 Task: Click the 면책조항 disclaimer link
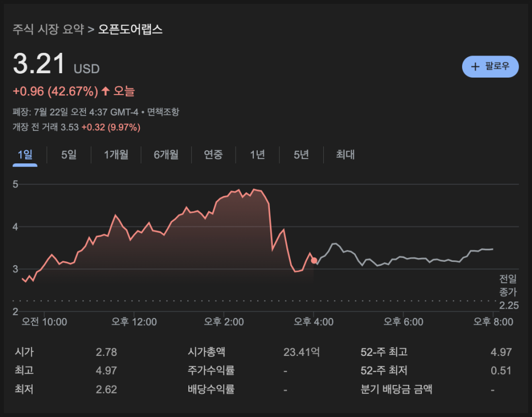coord(163,112)
